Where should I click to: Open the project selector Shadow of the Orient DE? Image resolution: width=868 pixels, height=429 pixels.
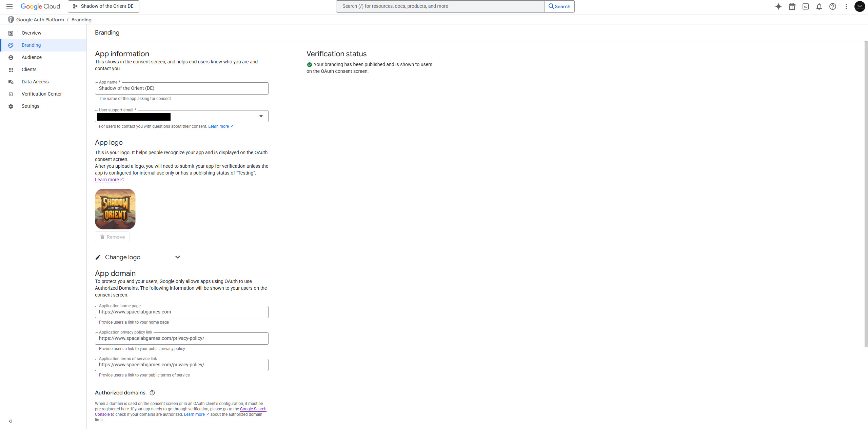103,6
